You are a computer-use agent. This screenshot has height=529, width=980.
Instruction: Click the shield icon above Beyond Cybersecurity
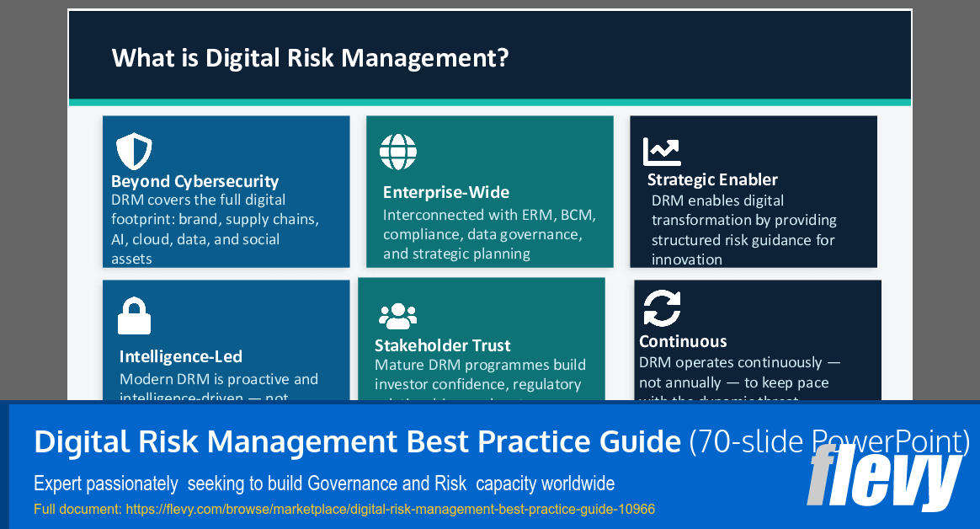coord(133,152)
